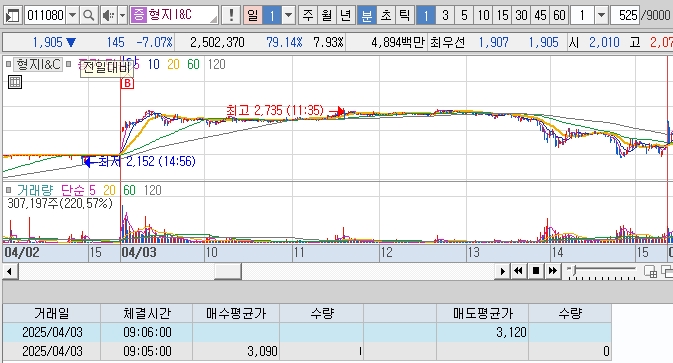Image resolution: width=673 pixels, height=363 pixels.
Task: Open chart data grid icon
Action: [15, 82]
